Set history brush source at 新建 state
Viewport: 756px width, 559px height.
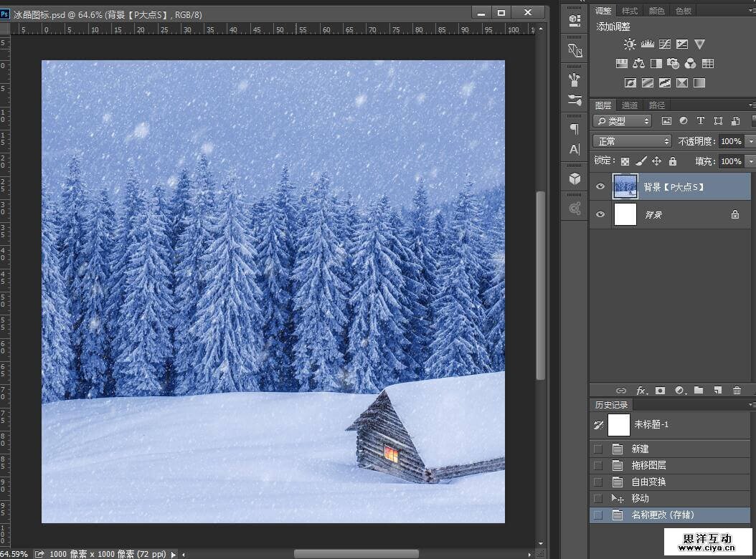pos(597,449)
